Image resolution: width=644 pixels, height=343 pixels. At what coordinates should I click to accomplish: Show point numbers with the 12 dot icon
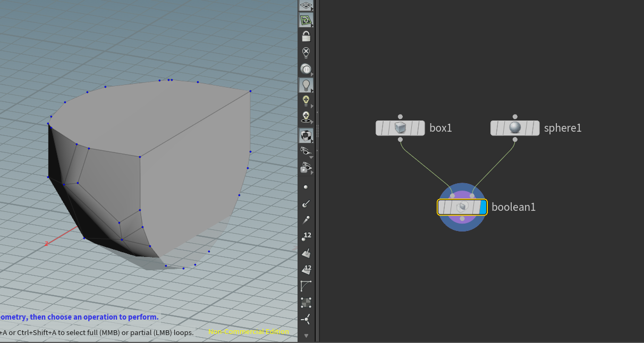(x=306, y=237)
